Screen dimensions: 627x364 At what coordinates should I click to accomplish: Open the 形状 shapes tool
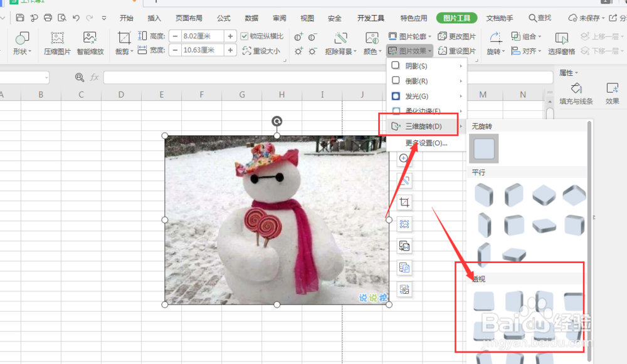tap(21, 43)
